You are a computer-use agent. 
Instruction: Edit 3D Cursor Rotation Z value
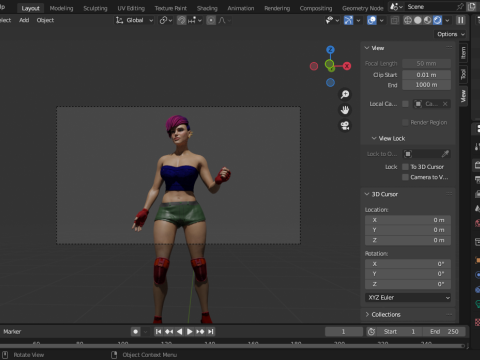point(408,284)
